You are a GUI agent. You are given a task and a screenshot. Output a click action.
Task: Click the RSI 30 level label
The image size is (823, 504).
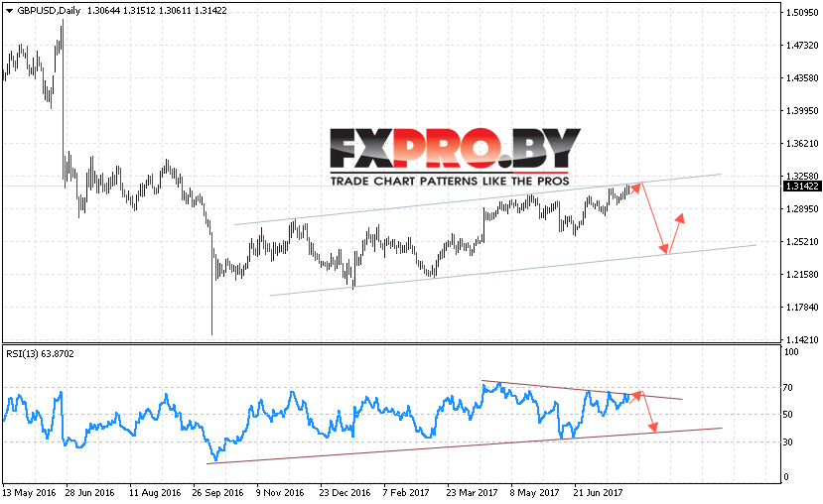click(788, 442)
